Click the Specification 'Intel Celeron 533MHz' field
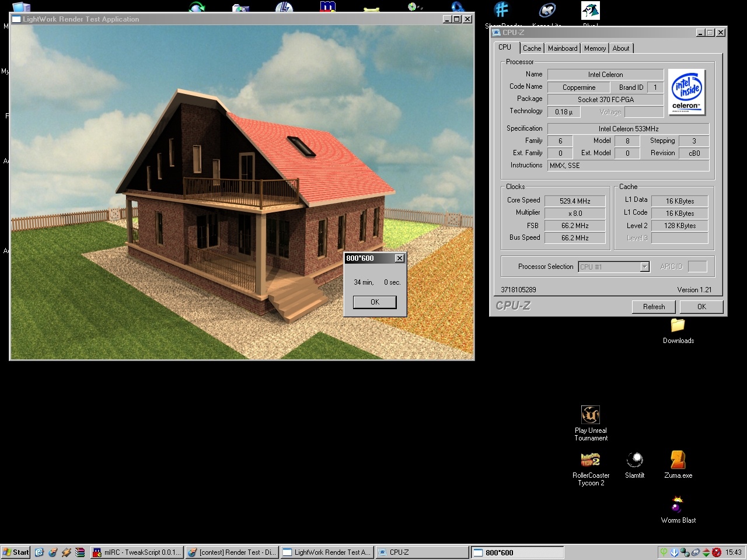Viewport: 747px width, 560px height. click(628, 129)
